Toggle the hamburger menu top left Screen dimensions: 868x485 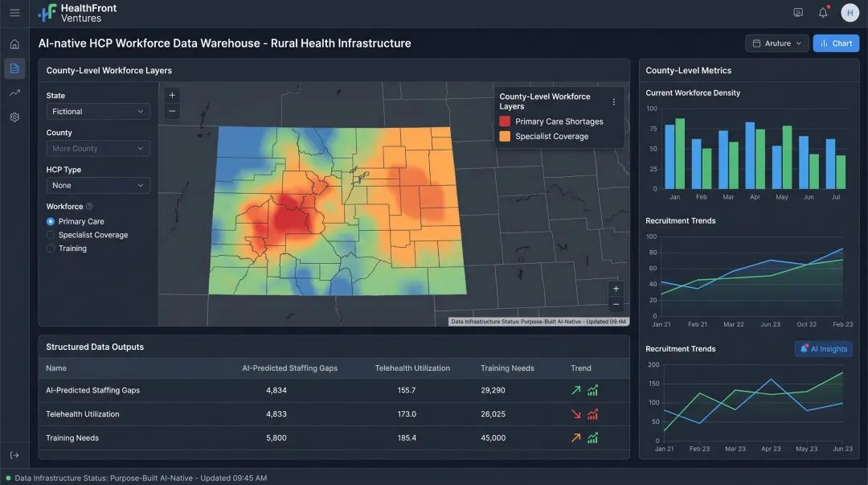[x=14, y=12]
